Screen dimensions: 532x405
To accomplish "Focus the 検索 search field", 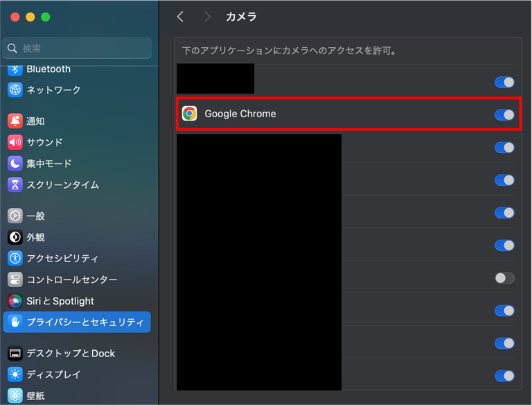I will point(77,49).
